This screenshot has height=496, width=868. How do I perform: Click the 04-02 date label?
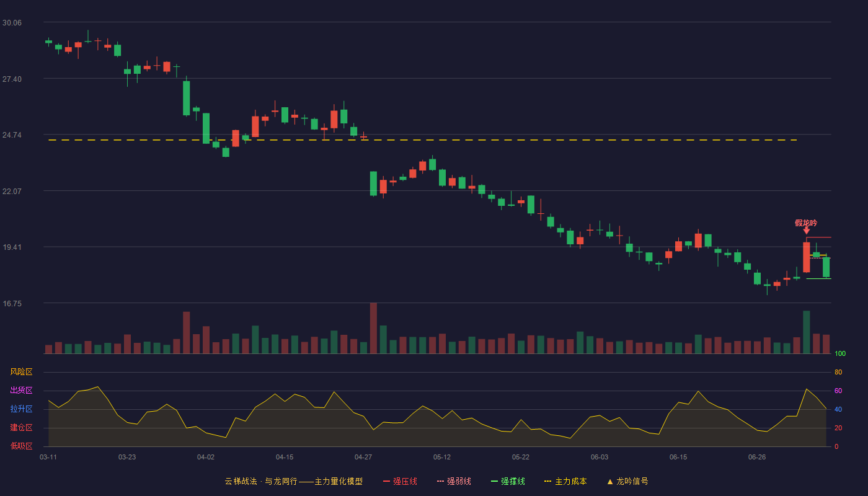click(206, 457)
